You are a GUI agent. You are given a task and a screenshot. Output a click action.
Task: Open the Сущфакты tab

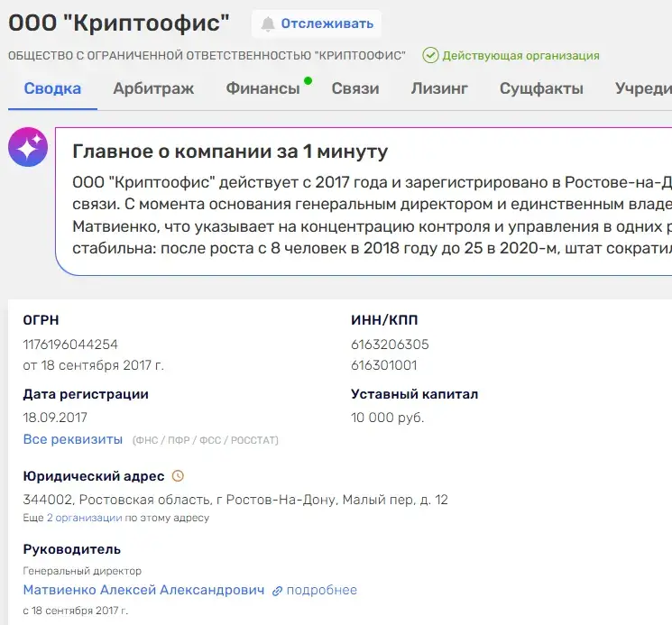point(541,88)
